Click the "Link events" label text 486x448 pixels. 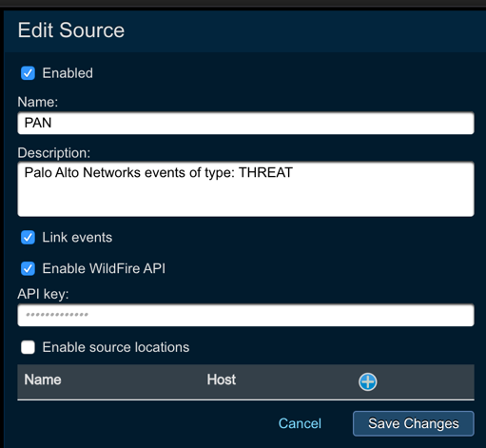coord(77,238)
